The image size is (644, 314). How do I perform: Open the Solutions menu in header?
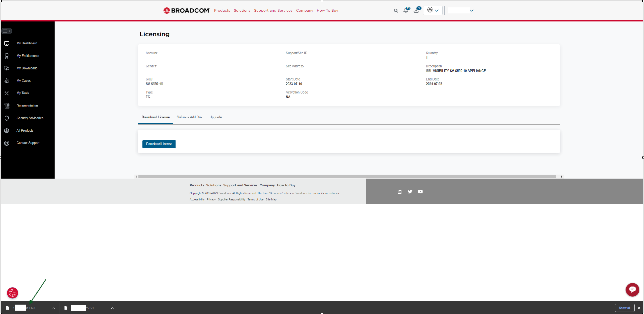point(242,10)
